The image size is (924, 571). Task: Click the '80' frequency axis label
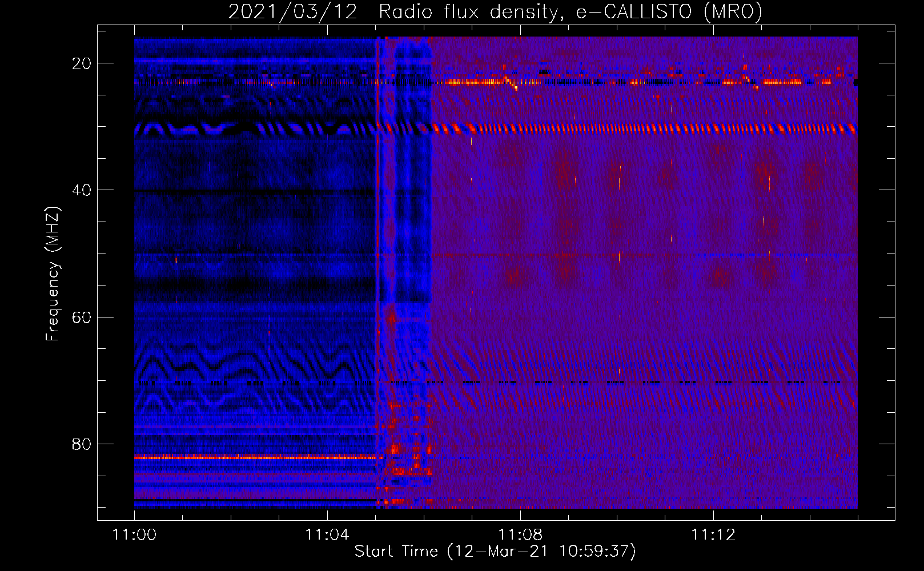(82, 444)
